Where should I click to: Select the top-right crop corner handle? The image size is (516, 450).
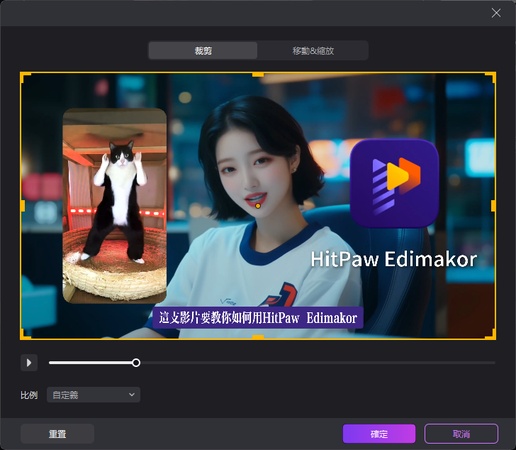tap(491, 77)
